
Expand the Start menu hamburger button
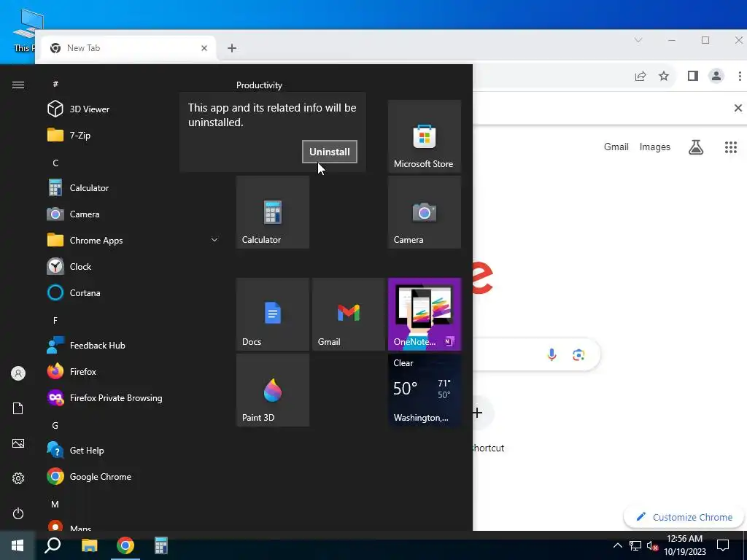(x=18, y=85)
